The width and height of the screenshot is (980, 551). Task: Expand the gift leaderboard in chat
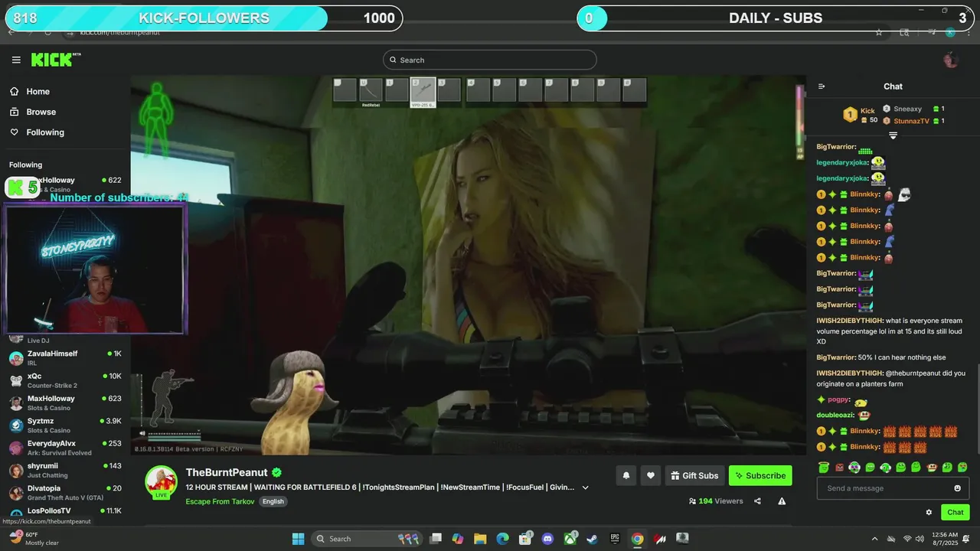click(x=893, y=135)
